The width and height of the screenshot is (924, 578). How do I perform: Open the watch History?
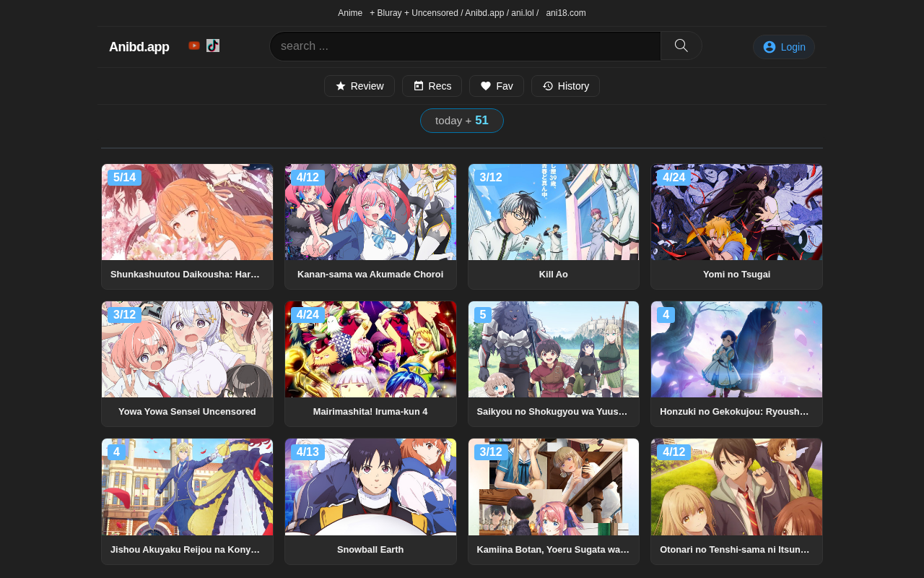point(566,86)
